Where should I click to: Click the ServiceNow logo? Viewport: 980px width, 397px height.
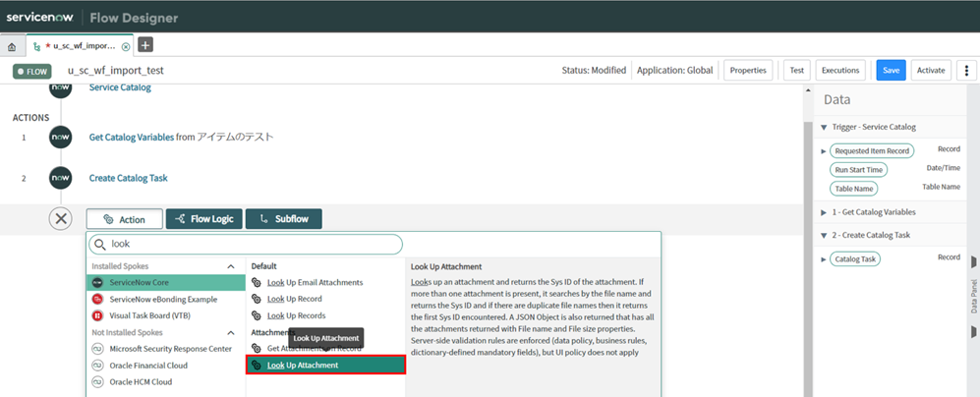(40, 17)
